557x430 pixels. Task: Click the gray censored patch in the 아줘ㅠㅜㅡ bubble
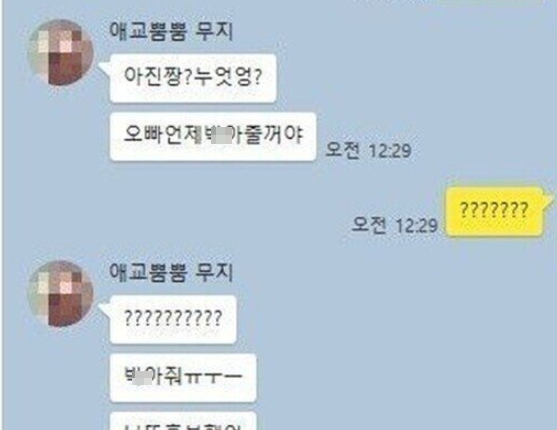tap(141, 379)
